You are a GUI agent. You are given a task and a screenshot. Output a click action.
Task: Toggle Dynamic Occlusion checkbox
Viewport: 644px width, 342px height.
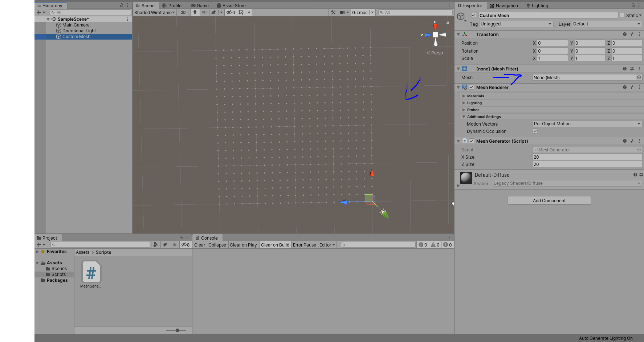coord(535,131)
